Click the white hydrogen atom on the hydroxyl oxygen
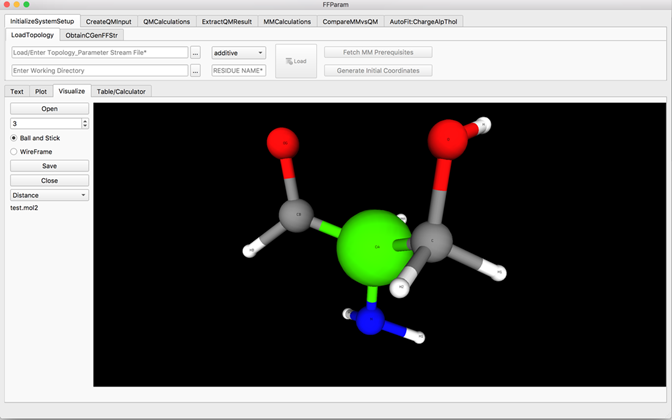The image size is (672, 420). coord(483,125)
